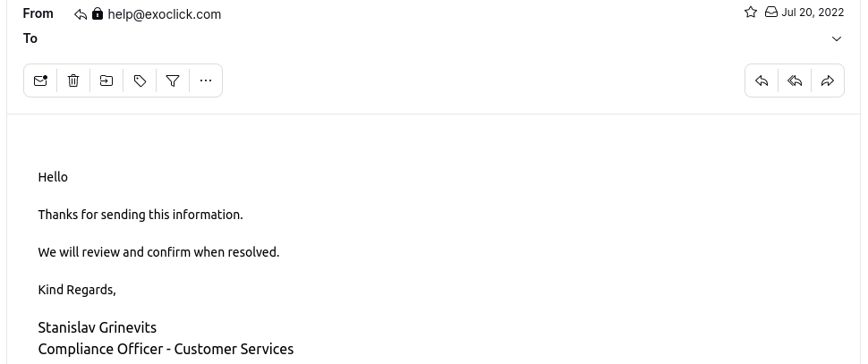Click the filter funnel icon
Screen dimensions: 868x364
tap(173, 80)
